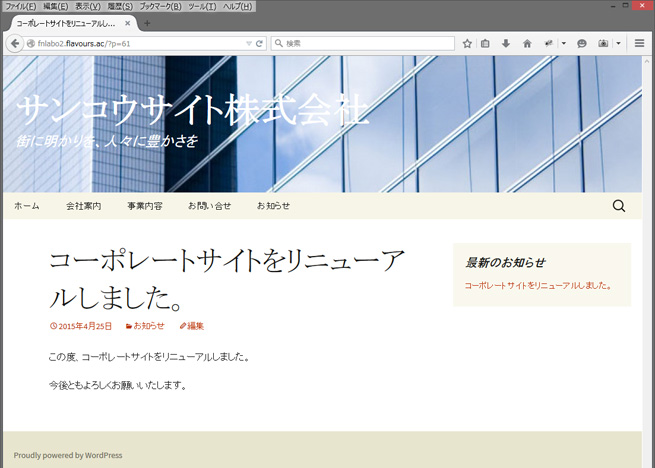The image size is (655, 468).
Task: Open the ブックマーク(B) menu
Action: click(160, 6)
